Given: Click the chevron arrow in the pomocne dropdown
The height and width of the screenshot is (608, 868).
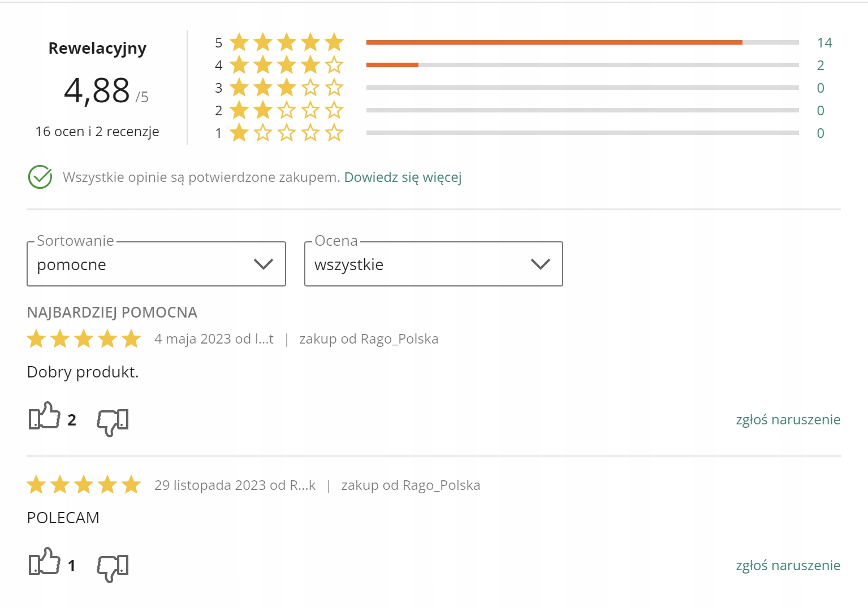Looking at the screenshot, I should coord(264,264).
